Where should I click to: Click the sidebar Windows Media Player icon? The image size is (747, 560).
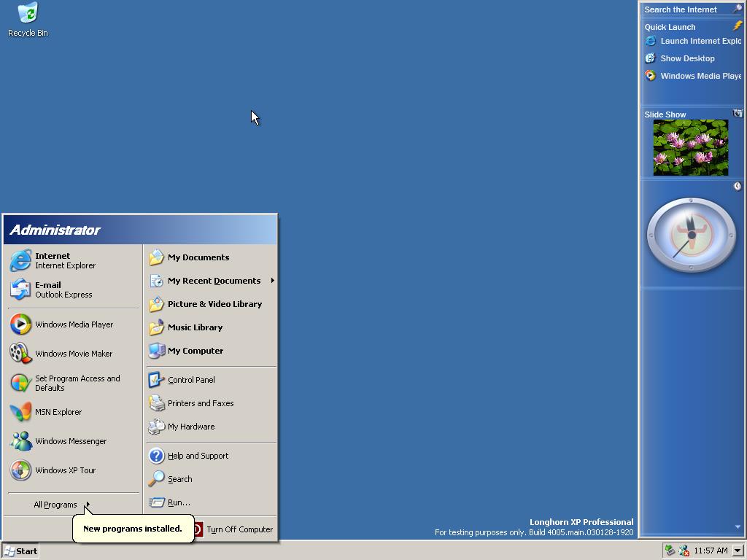point(650,76)
